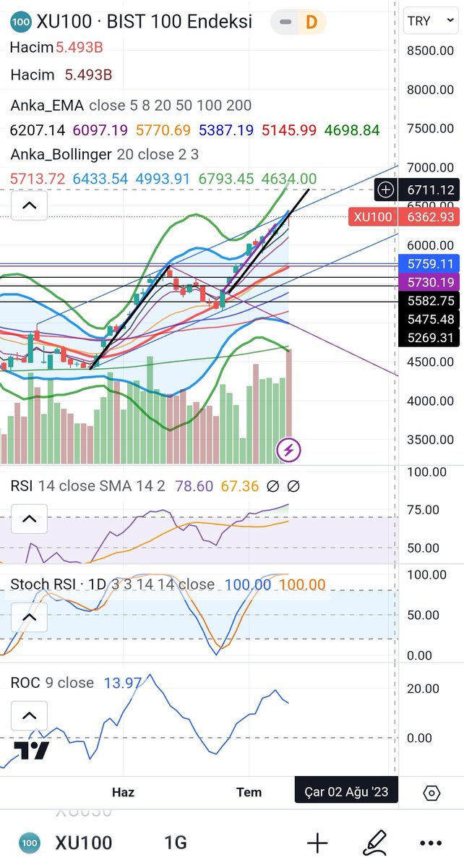Image resolution: width=464 pixels, height=868 pixels.
Task: Click the Bollinger value 4993.91
Action: tap(163, 179)
